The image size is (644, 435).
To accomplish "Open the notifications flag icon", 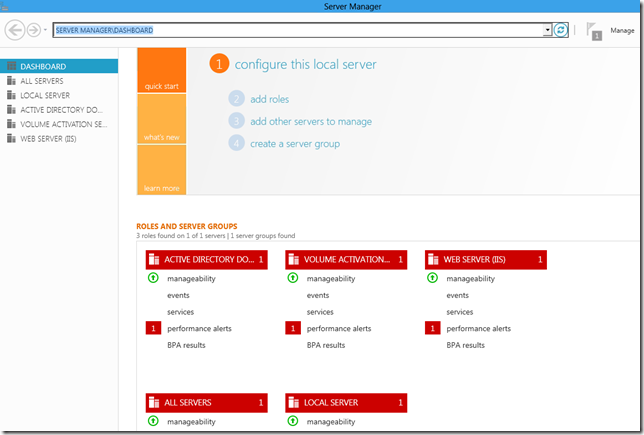I will pyautogui.click(x=593, y=31).
